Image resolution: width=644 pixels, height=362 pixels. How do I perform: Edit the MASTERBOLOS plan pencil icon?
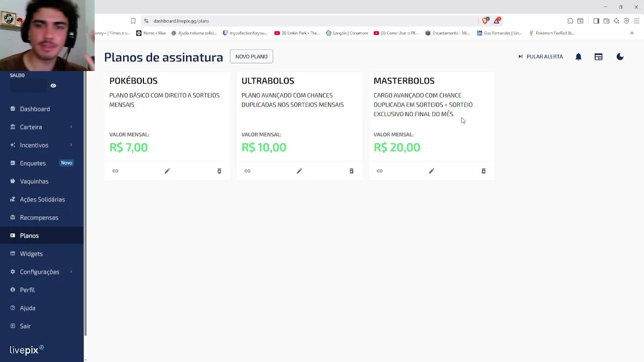pyautogui.click(x=432, y=171)
